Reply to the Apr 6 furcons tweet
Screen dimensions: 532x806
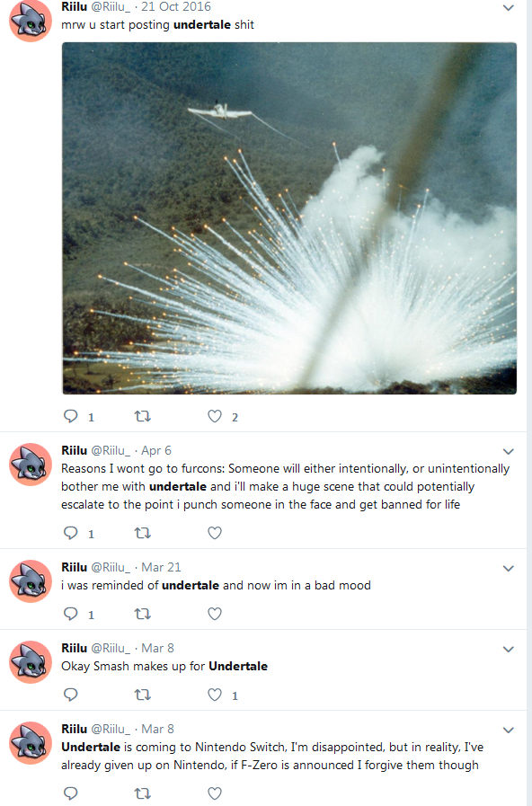click(x=70, y=533)
